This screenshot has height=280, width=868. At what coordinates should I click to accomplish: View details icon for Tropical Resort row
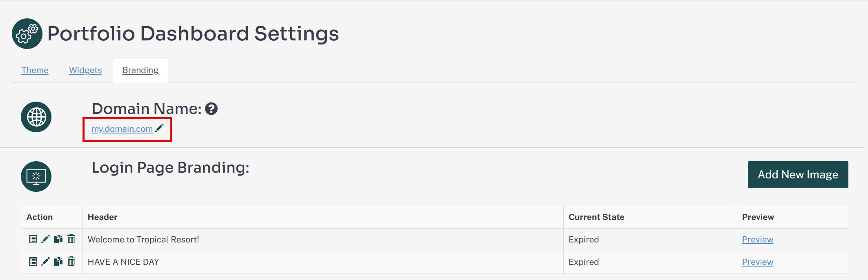[33, 239]
